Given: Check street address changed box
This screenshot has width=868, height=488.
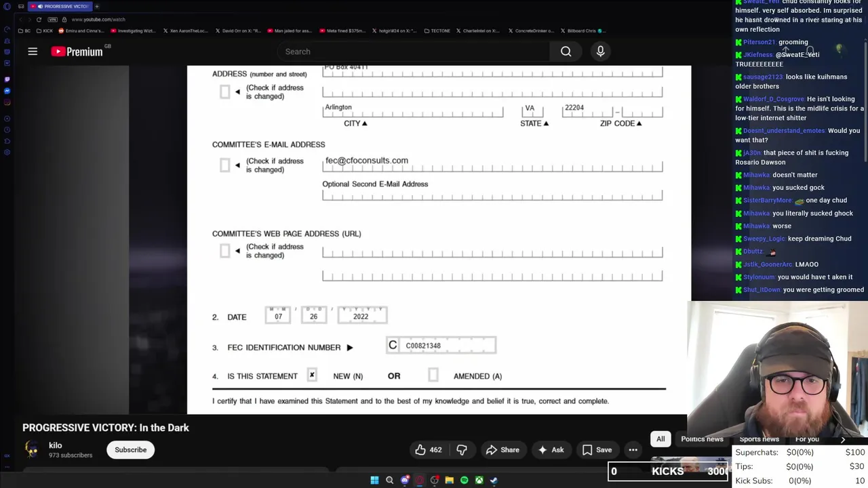Looking at the screenshot, I should point(225,92).
